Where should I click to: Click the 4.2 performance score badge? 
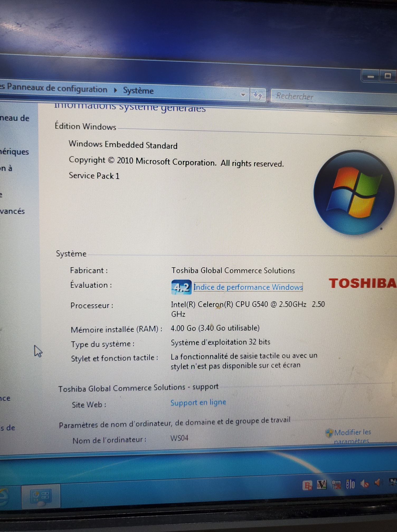tap(181, 287)
